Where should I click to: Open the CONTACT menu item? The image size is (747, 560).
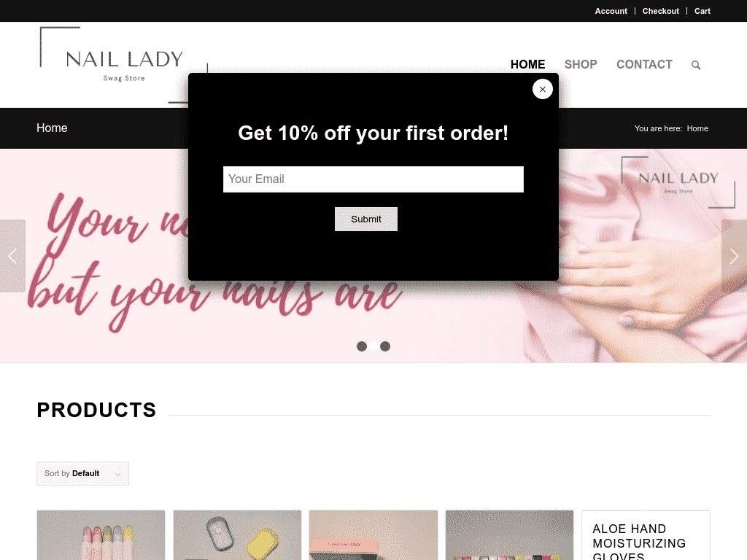click(644, 64)
